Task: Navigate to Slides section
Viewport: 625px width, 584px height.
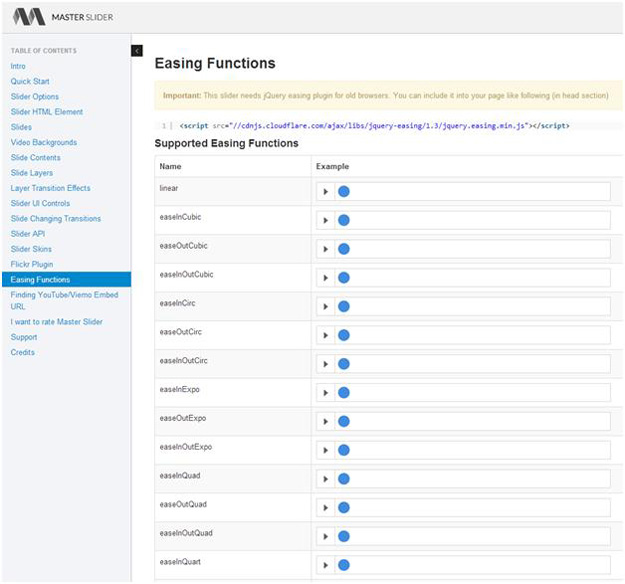Action: point(21,127)
